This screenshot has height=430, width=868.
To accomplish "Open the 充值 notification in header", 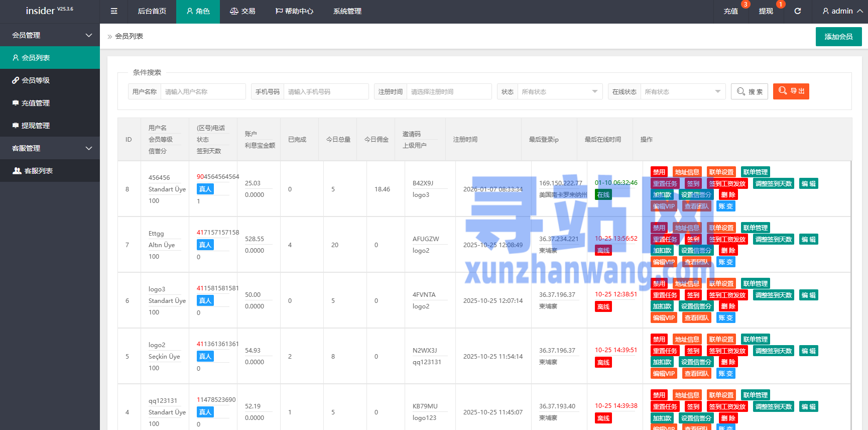I will pyautogui.click(x=731, y=11).
